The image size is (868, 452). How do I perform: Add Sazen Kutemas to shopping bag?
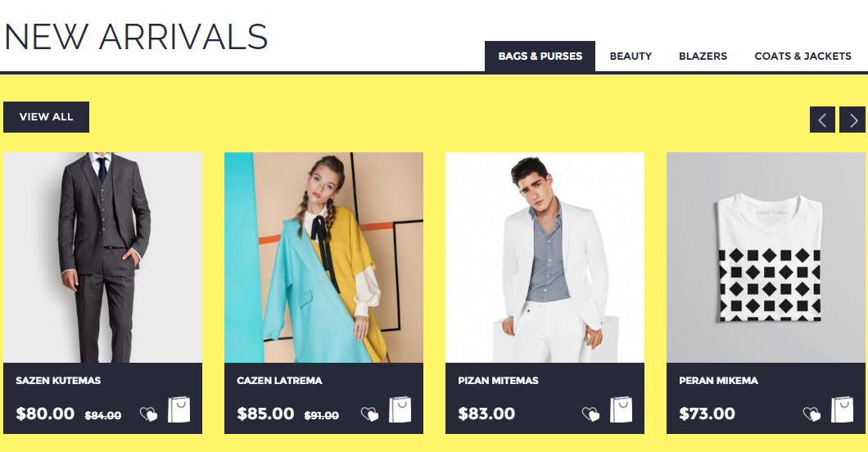[179, 410]
